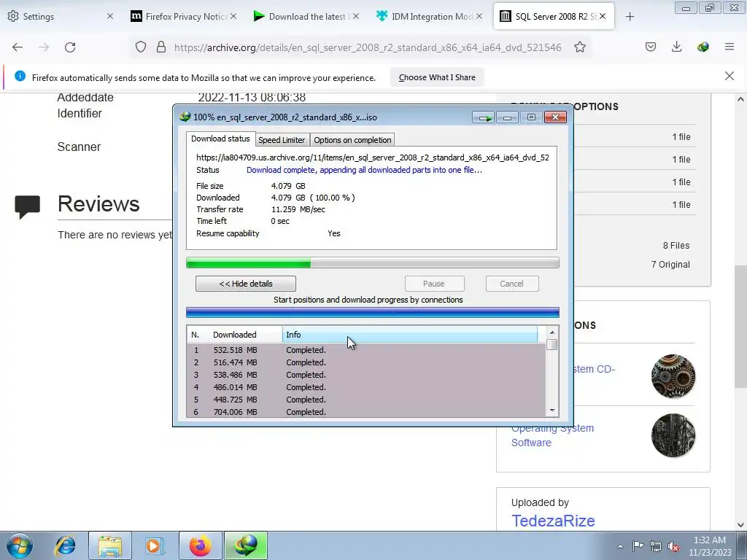Click page scrollbar down arrow

[740, 525]
